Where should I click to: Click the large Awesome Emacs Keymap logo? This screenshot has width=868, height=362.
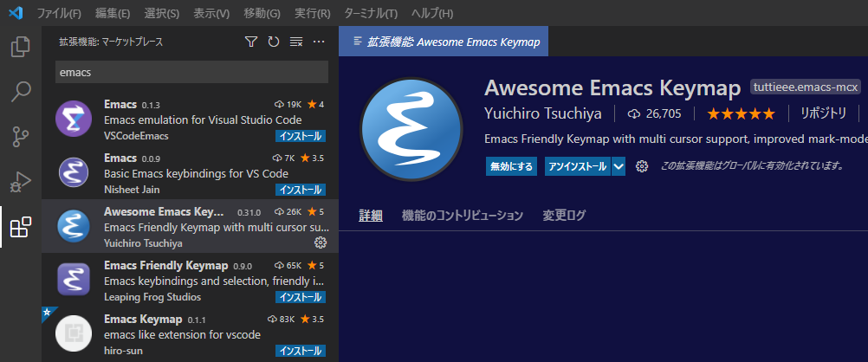pyautogui.click(x=411, y=129)
